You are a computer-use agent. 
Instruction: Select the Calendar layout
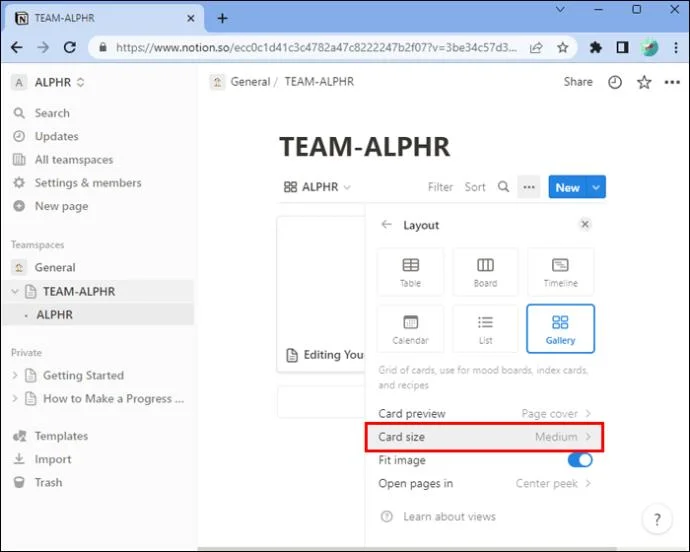(411, 329)
